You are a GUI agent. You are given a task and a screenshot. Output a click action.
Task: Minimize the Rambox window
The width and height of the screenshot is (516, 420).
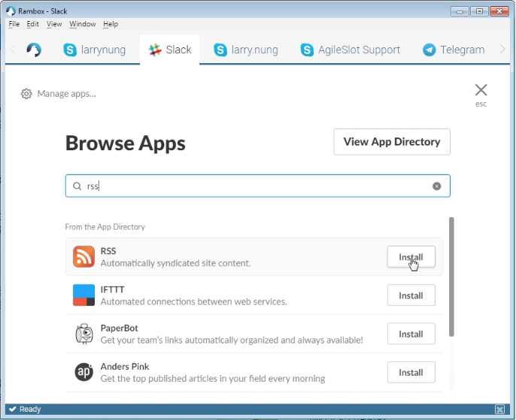[x=460, y=11]
